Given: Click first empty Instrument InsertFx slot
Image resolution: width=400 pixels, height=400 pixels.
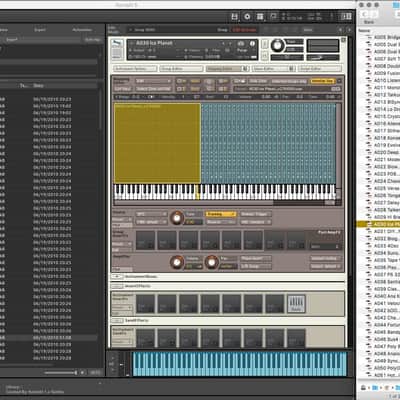Looking at the screenshot, I should (145, 303).
